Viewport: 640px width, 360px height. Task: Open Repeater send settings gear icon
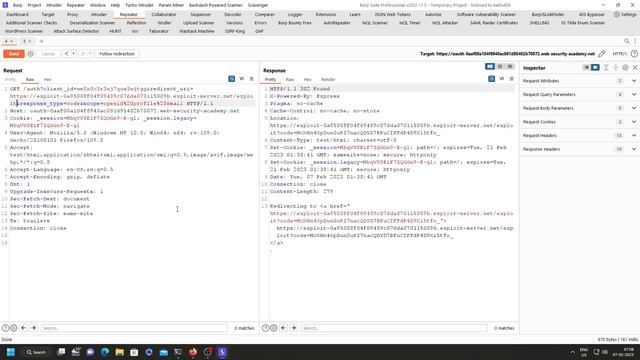[31, 54]
